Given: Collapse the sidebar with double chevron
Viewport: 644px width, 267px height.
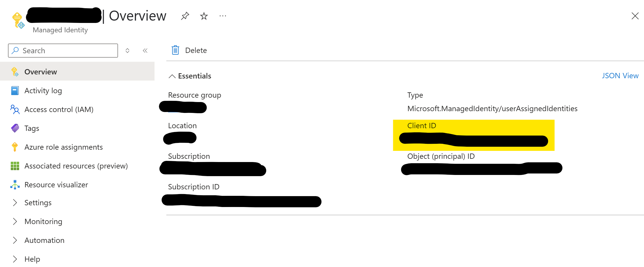Looking at the screenshot, I should (145, 51).
